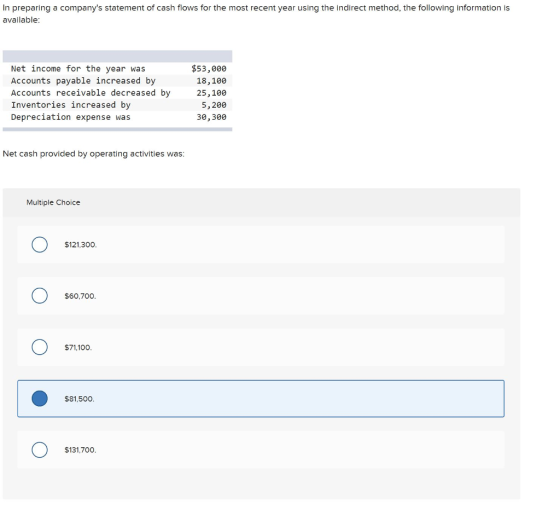Image resolution: width=560 pixels, height=527 pixels.
Task: Click the $121,300 answer text
Action: 80,245
